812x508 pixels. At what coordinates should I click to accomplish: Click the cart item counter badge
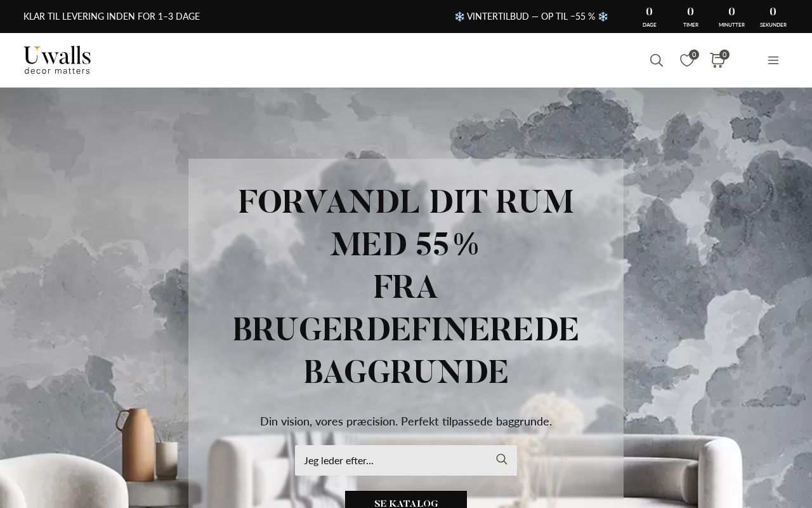pyautogui.click(x=724, y=55)
